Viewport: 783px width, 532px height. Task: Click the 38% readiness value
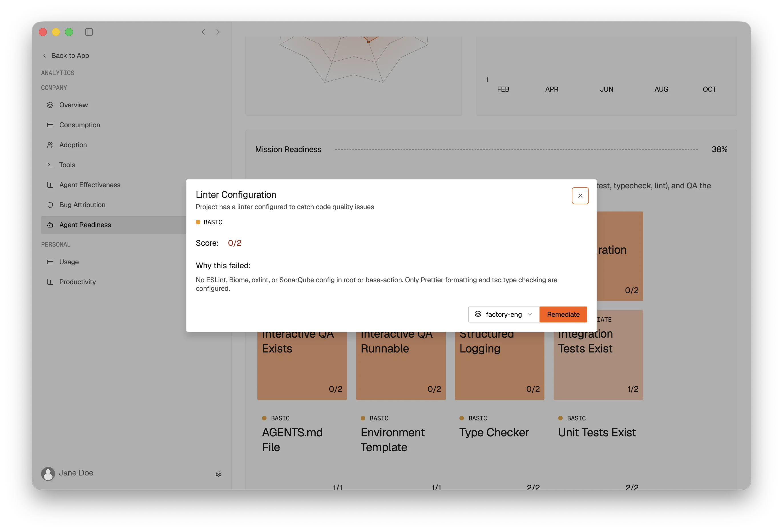pos(719,149)
